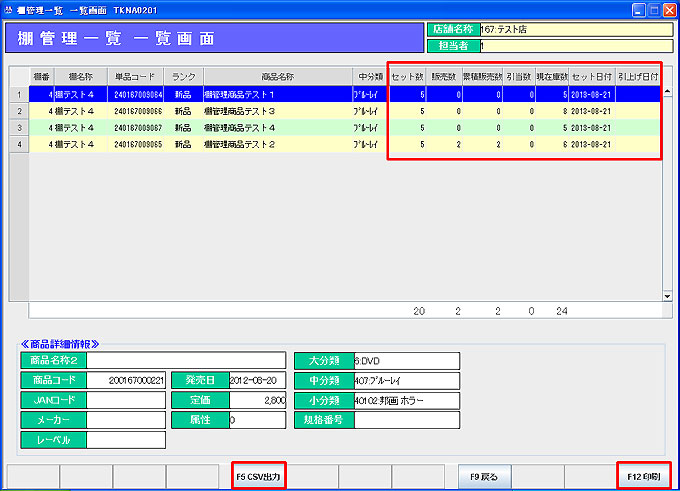Click the F5 CSV出力 button
The width and height of the screenshot is (680, 491).
point(258,477)
